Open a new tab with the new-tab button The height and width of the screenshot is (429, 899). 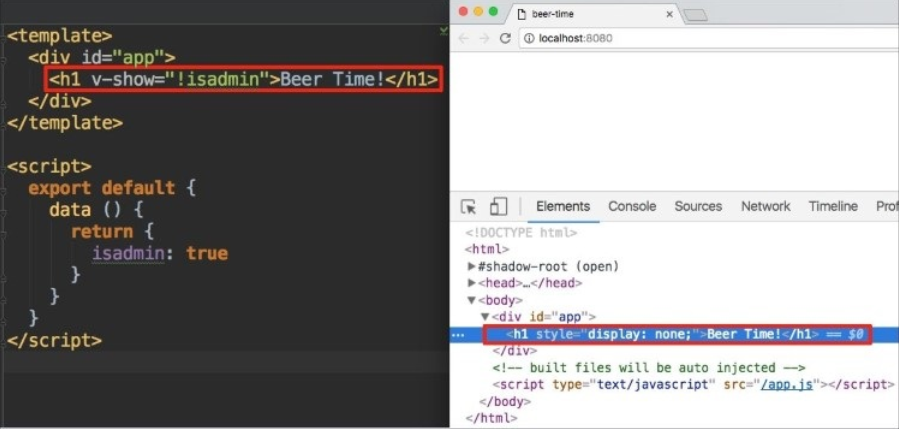[x=695, y=14]
